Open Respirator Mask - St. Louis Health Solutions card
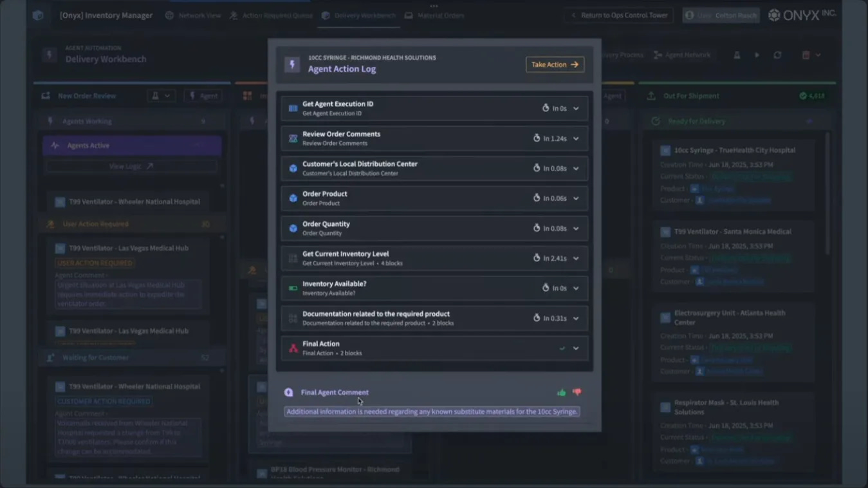 tap(734, 433)
